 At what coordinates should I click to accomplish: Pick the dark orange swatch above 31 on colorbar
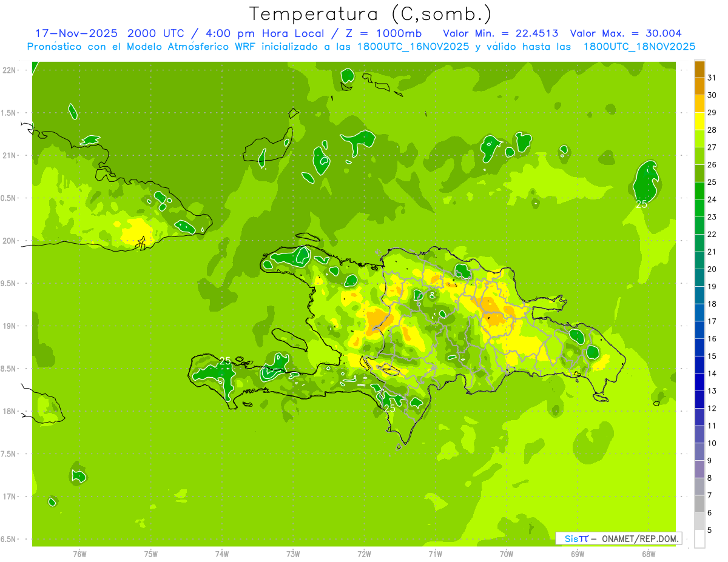699,69
